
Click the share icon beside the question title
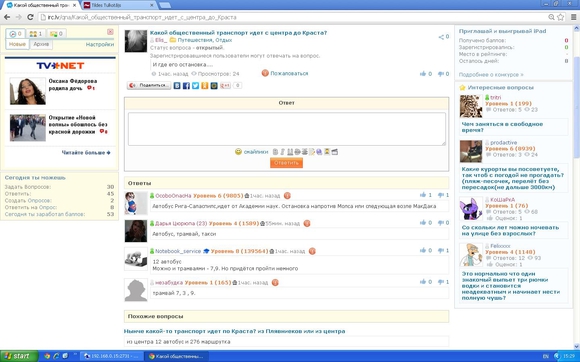tap(441, 37)
